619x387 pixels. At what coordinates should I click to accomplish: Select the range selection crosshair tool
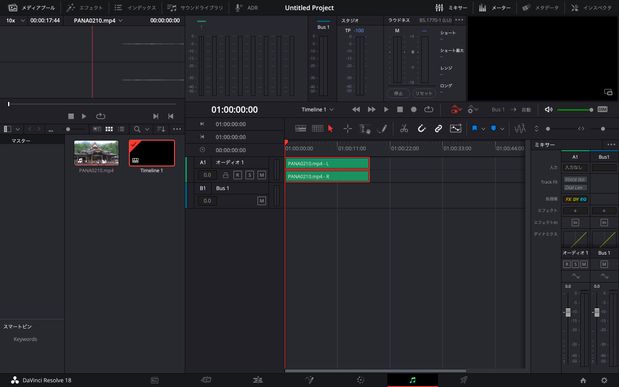point(347,128)
